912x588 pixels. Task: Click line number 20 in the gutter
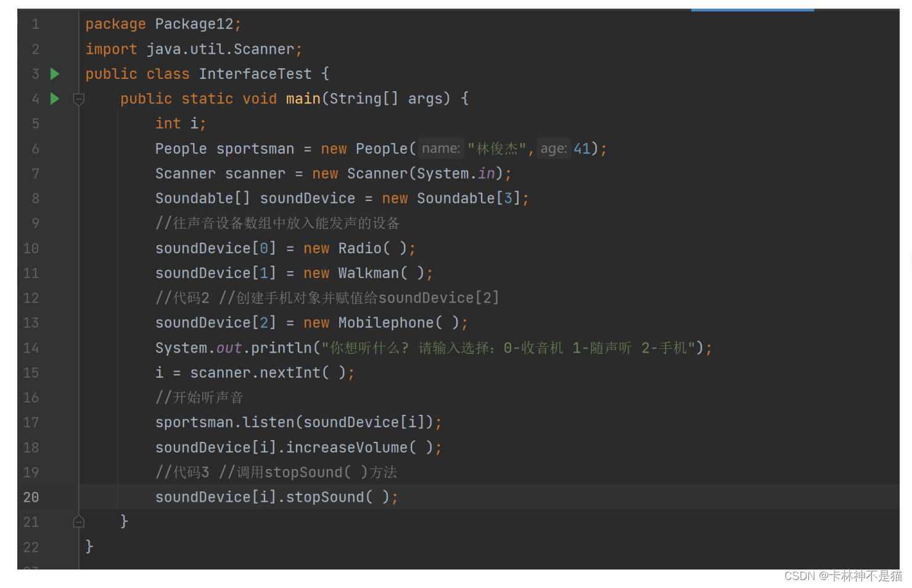[x=31, y=497]
